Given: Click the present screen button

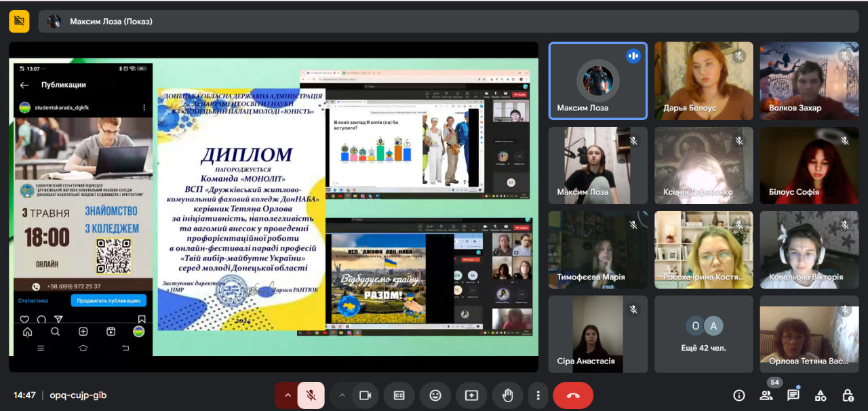Looking at the screenshot, I should (471, 395).
